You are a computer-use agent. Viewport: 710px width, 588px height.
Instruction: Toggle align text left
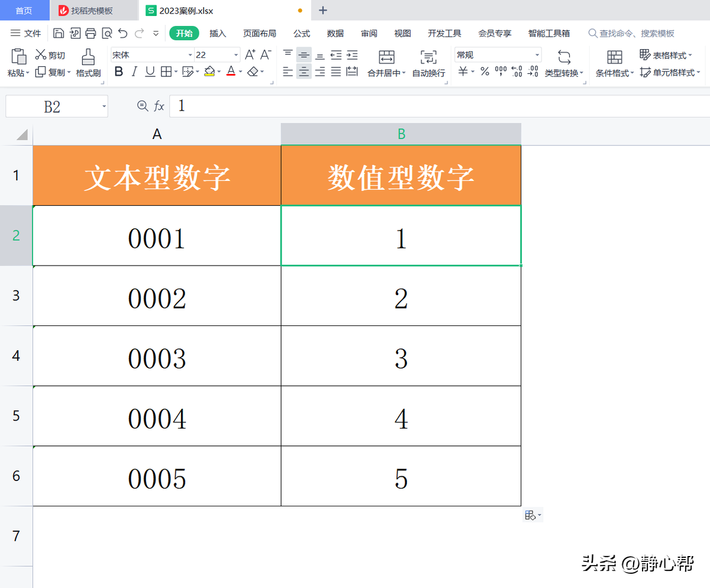click(x=288, y=72)
